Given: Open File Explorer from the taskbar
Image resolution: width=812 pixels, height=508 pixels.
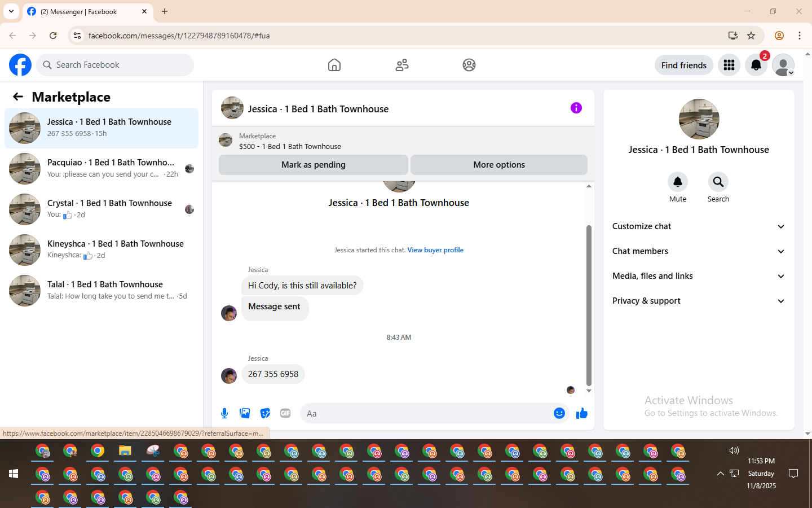Looking at the screenshot, I should (x=125, y=451).
